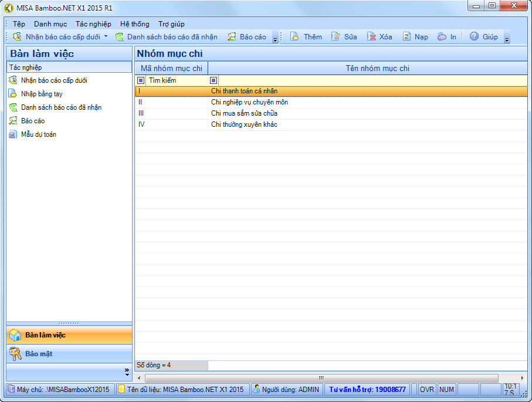Click the Nhận báo cáo cấp dưới sidebar icon
This screenshot has height=402, width=532.
tap(13, 80)
